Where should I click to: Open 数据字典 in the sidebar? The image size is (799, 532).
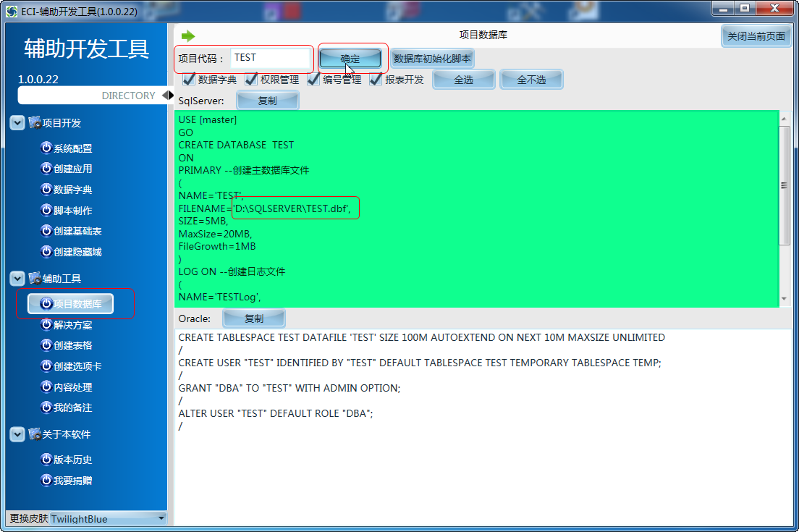(x=72, y=190)
